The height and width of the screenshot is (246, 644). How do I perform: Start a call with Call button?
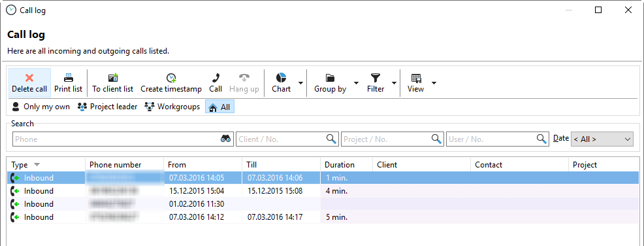pos(216,82)
